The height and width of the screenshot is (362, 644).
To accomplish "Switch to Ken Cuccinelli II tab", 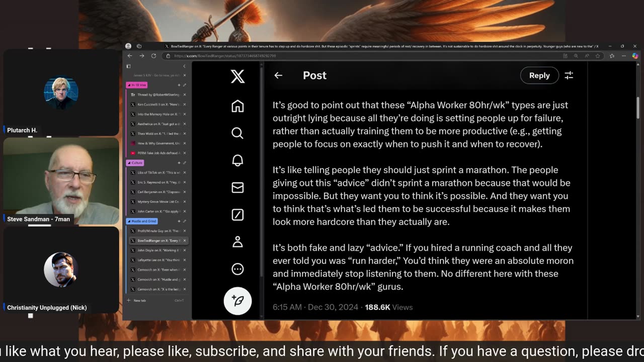I will (x=158, y=105).
